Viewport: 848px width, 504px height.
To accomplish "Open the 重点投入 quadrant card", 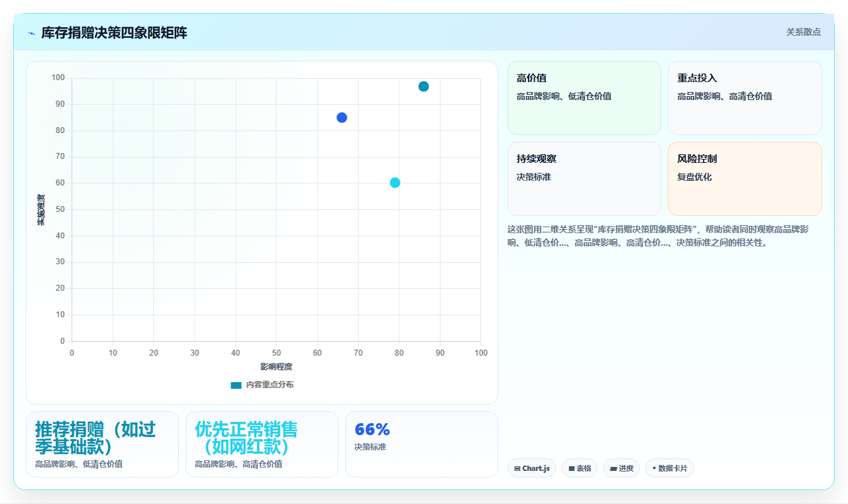I will 745,98.
